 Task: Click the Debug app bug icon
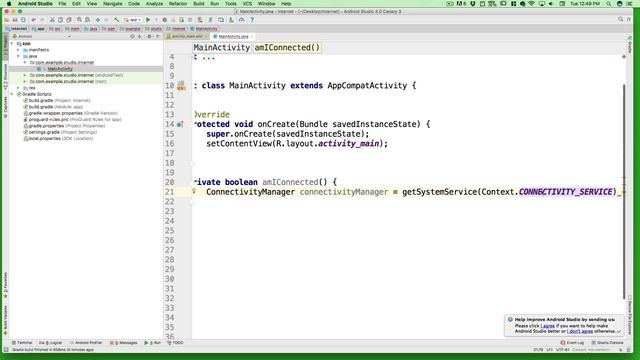click(165, 20)
